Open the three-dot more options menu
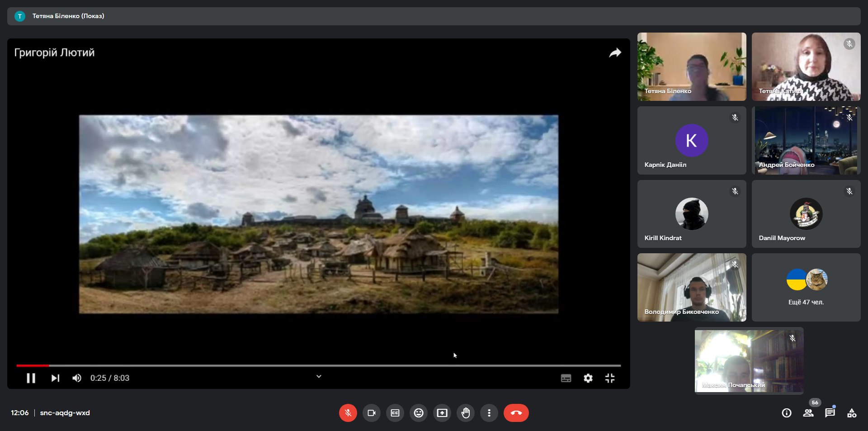The width and height of the screenshot is (868, 431). coord(489,413)
